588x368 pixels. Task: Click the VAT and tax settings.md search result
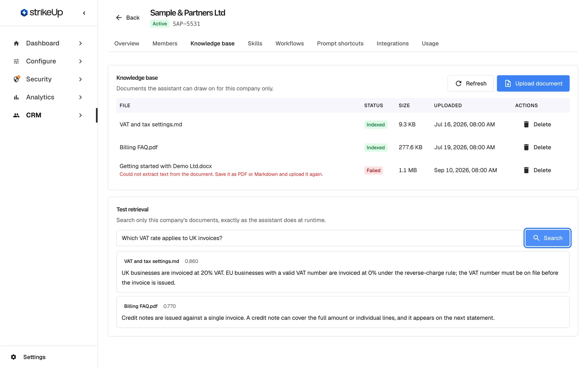(x=343, y=272)
